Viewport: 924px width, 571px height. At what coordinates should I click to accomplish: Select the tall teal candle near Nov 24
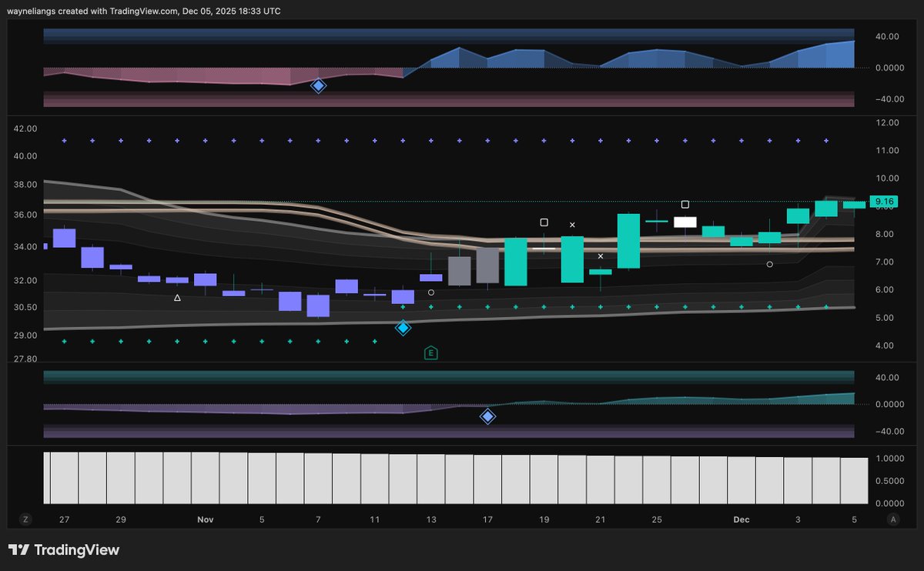(628, 241)
